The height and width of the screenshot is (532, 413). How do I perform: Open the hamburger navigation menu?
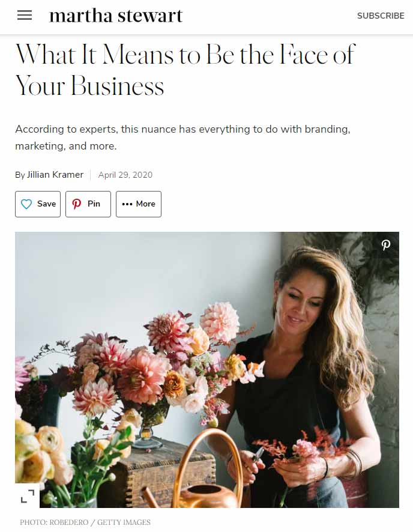pos(25,16)
